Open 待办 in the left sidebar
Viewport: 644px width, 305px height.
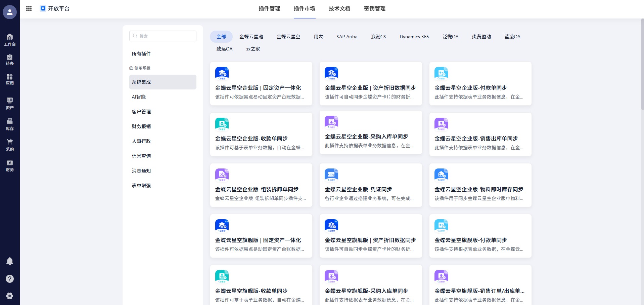click(10, 60)
